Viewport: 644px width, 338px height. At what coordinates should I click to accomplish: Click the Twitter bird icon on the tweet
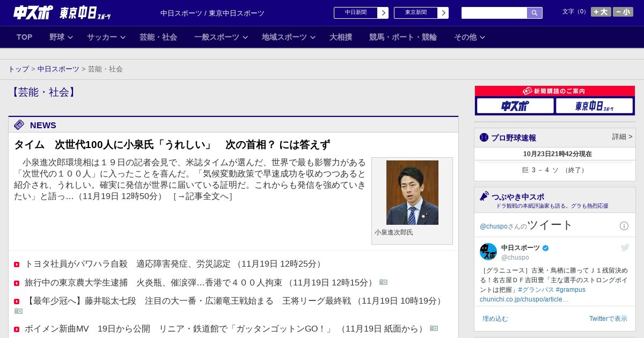[625, 247]
